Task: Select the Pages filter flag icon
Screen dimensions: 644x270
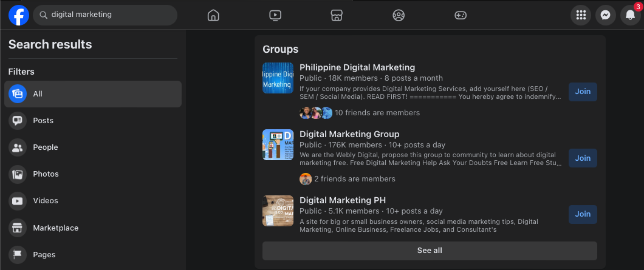Action: (x=18, y=254)
